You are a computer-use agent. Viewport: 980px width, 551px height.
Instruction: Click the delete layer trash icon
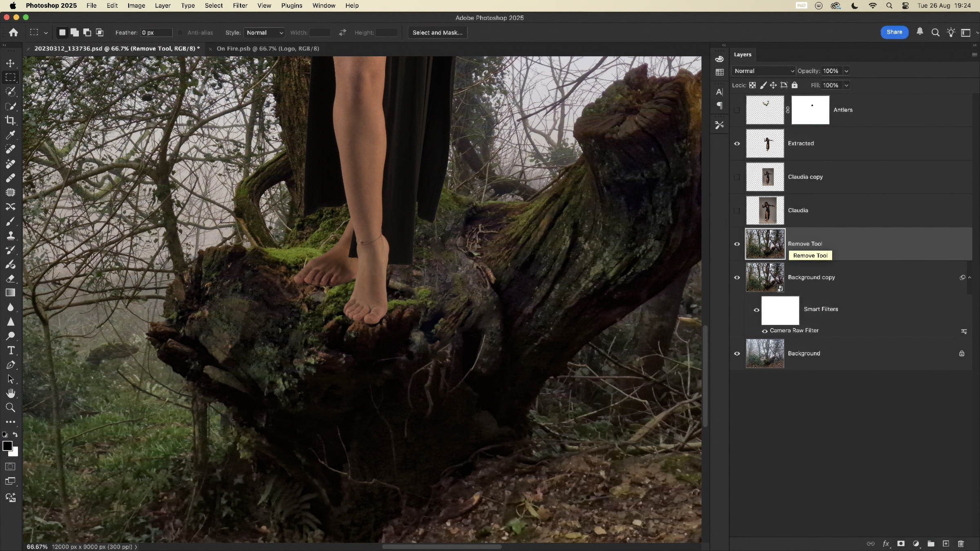[x=961, y=544]
